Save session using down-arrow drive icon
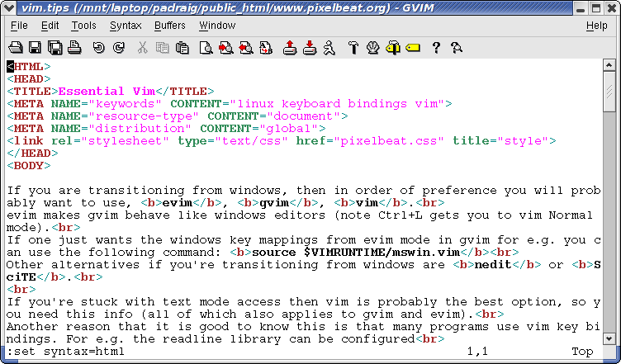 310,48
